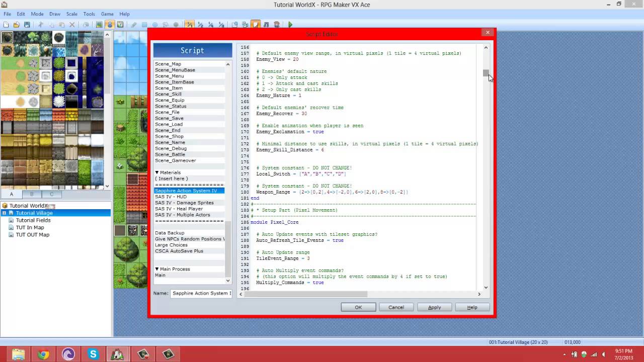The width and height of the screenshot is (644, 362).
Task: Click tileset palette scroll-down arrow
Action: (x=107, y=186)
